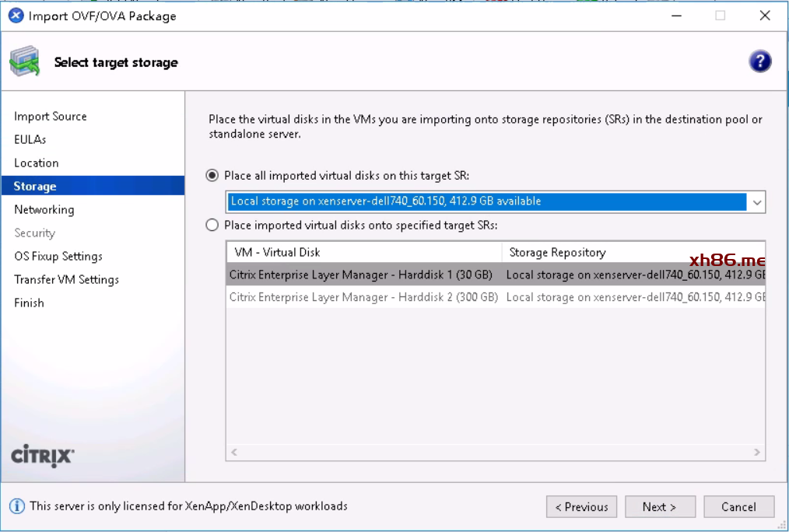Viewport: 789px width, 532px height.
Task: Select the Networking step
Action: [44, 210]
